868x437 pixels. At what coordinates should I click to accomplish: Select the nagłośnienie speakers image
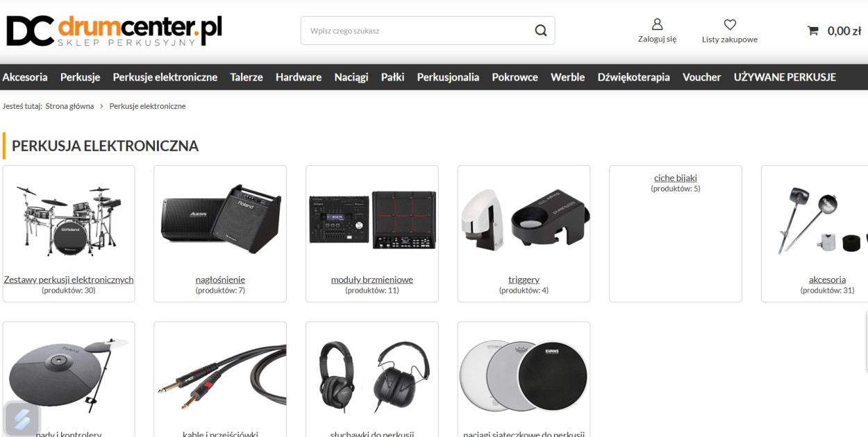coord(221,219)
